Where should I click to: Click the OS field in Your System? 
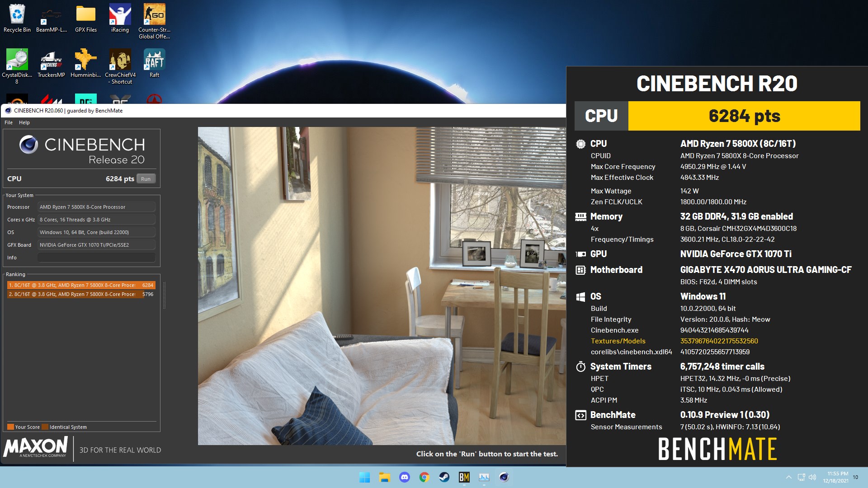pos(96,232)
